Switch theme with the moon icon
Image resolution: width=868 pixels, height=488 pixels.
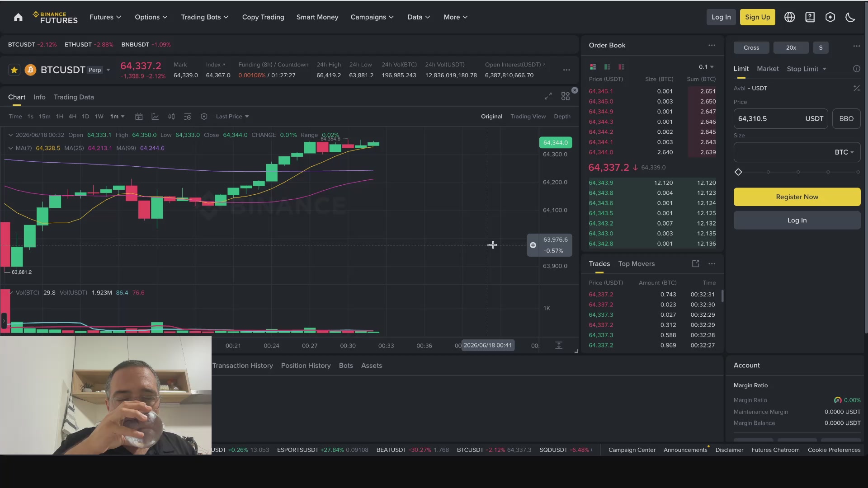pyautogui.click(x=850, y=17)
